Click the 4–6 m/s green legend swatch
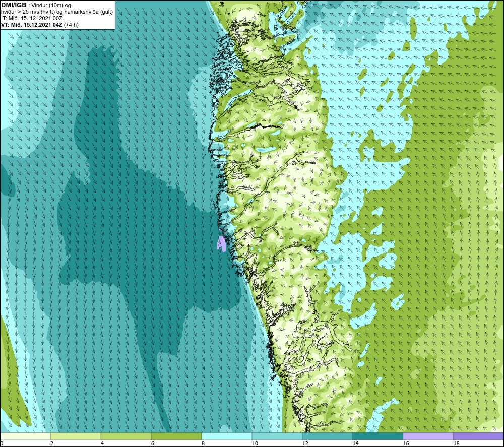Screen dimensions: 504x447 pos(126,436)
